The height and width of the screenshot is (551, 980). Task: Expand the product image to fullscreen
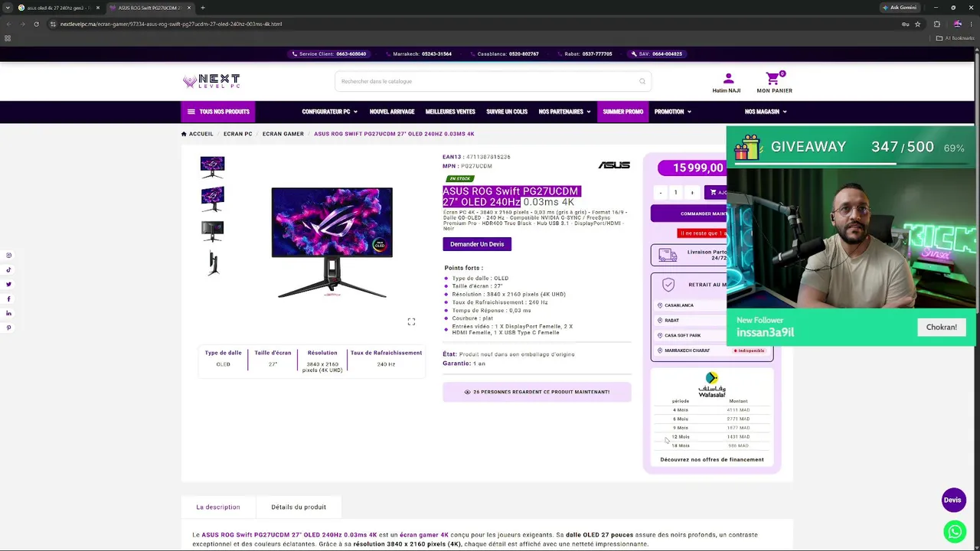click(x=411, y=321)
